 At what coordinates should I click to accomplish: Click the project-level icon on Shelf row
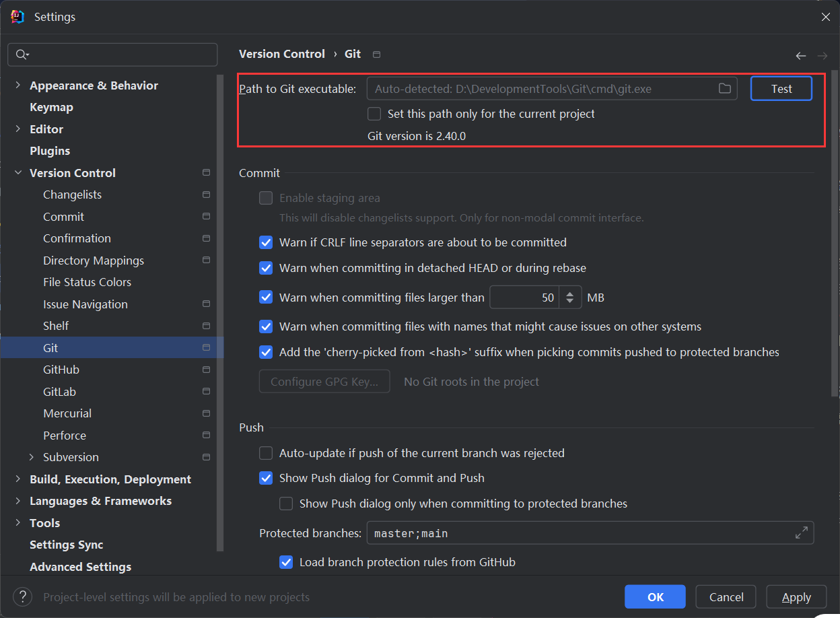(206, 326)
